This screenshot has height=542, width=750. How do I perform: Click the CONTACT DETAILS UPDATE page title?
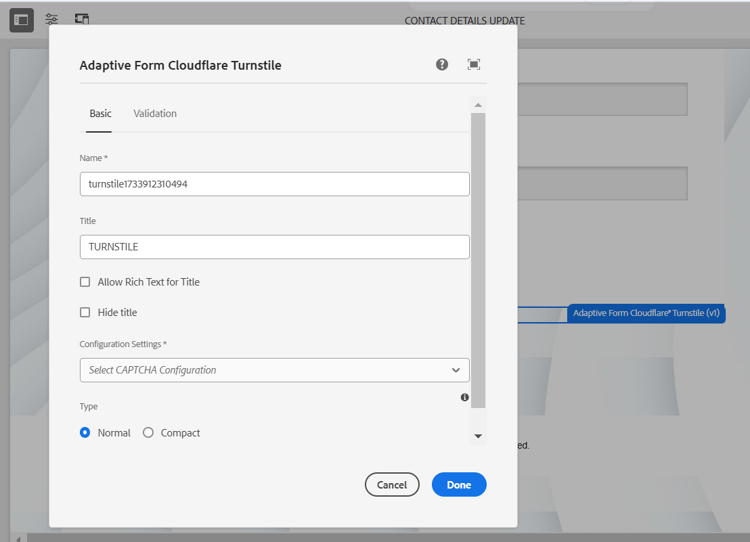click(x=464, y=21)
